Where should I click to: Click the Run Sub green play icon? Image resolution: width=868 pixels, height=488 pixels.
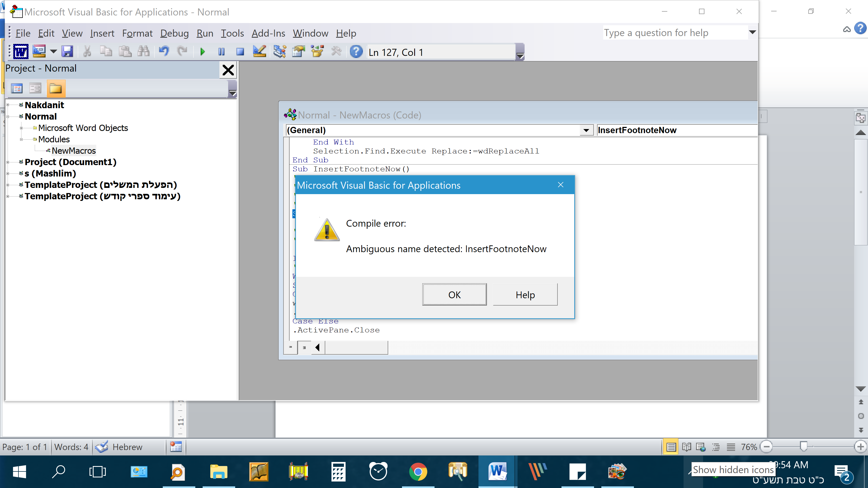tap(203, 52)
